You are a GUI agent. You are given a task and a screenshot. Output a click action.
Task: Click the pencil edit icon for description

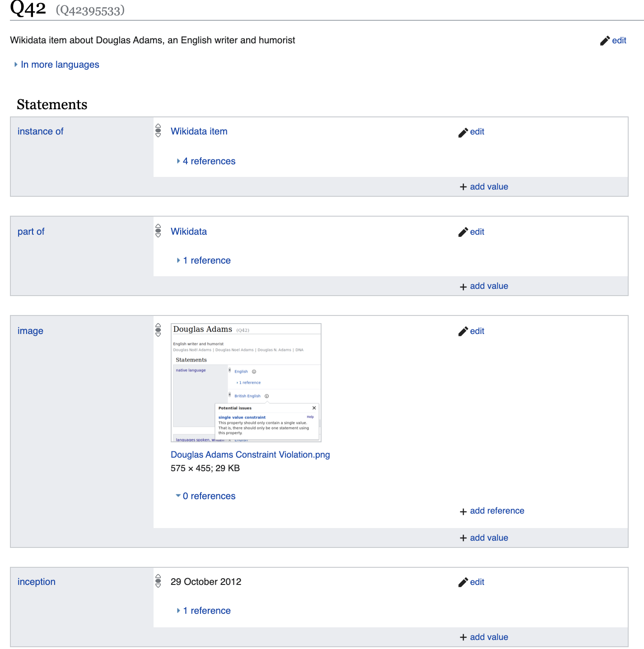pos(605,41)
